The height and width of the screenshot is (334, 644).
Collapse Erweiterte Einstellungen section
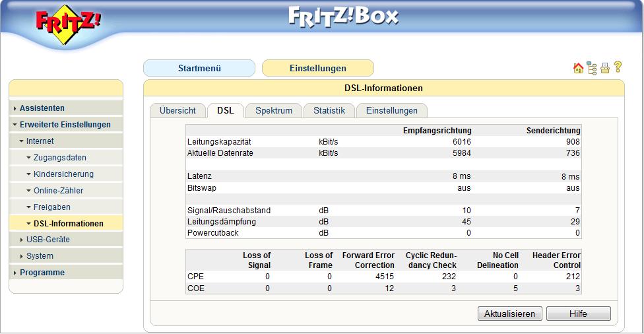point(65,125)
